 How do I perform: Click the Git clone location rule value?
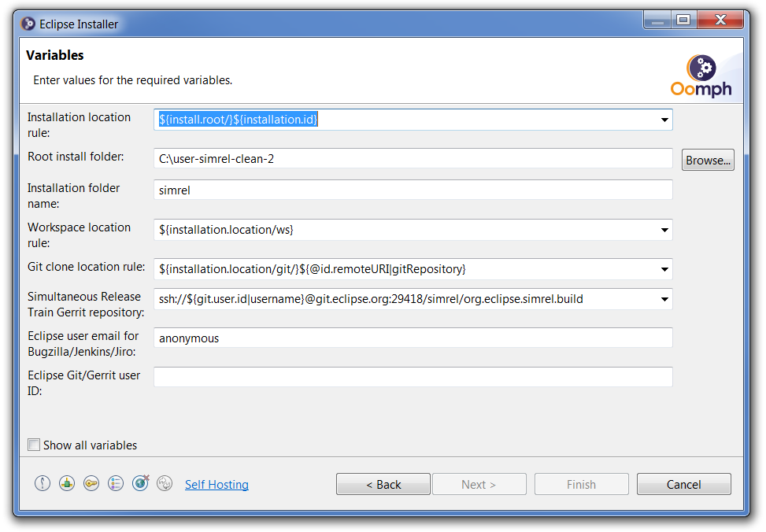[x=313, y=269]
